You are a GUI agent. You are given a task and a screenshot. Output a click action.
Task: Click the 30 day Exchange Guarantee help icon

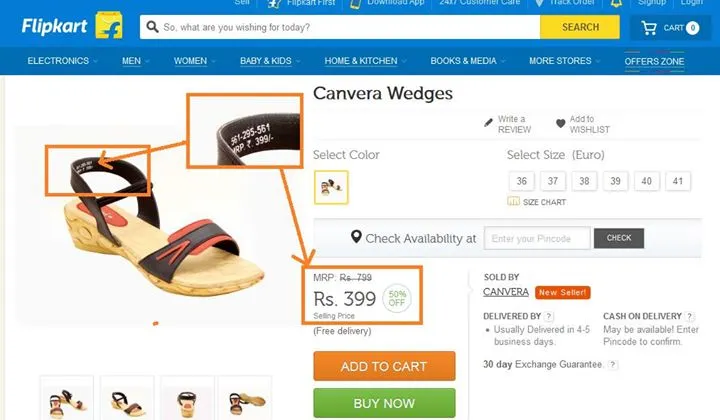[612, 365]
